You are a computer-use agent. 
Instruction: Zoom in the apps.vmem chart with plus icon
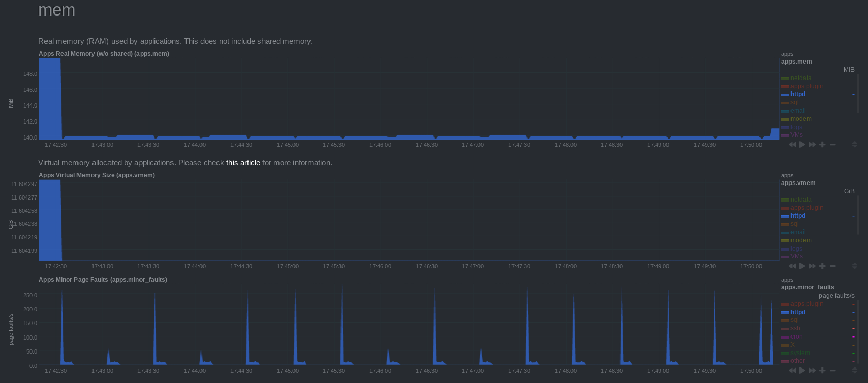click(823, 266)
